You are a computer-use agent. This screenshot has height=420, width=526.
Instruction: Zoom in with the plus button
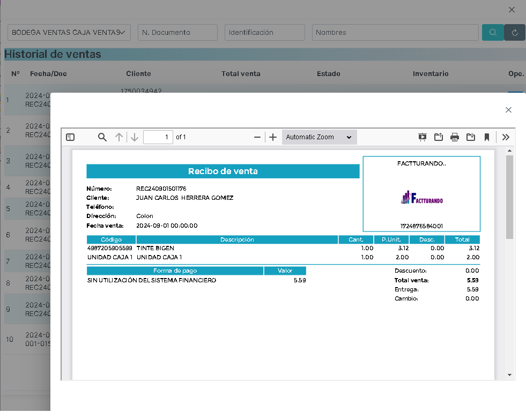click(x=273, y=137)
